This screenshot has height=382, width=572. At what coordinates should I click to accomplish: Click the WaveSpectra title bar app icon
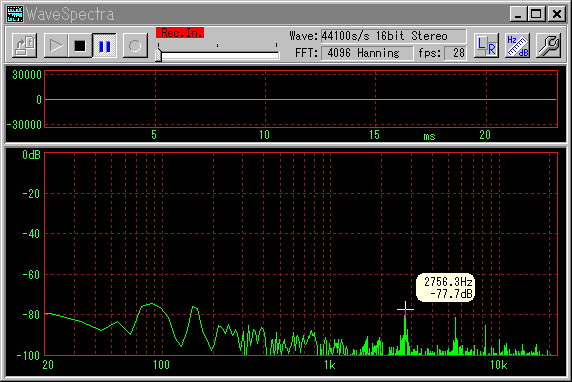(x=15, y=14)
